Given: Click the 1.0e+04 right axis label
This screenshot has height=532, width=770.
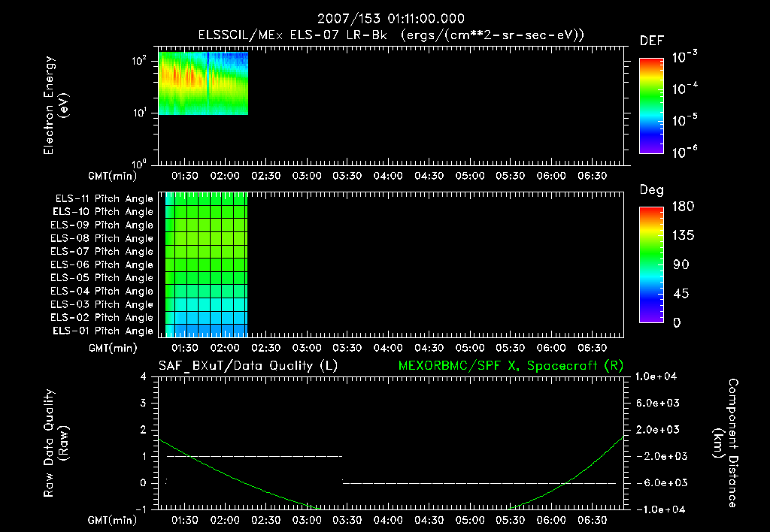Looking at the screenshot, I should click(656, 376).
